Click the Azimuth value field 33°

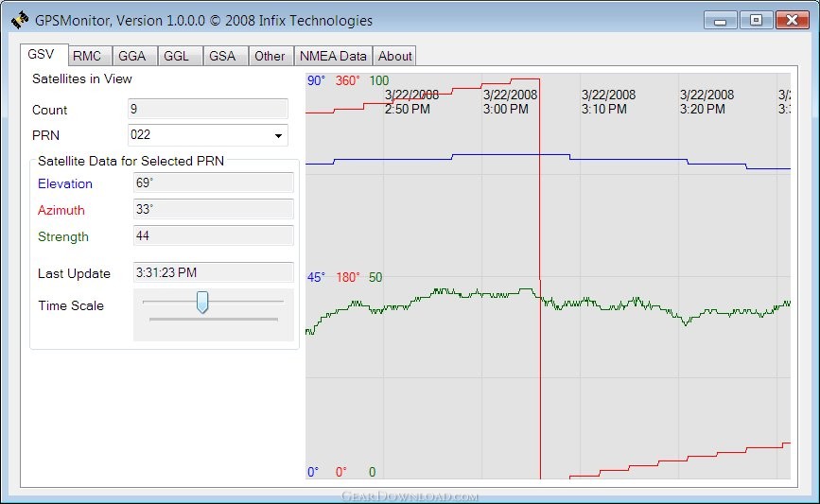(214, 209)
